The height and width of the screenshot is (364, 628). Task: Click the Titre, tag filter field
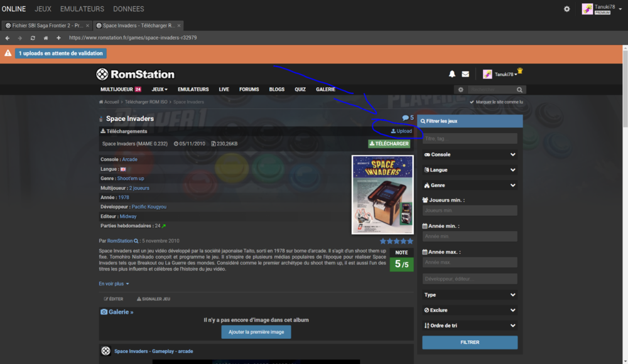(470, 139)
